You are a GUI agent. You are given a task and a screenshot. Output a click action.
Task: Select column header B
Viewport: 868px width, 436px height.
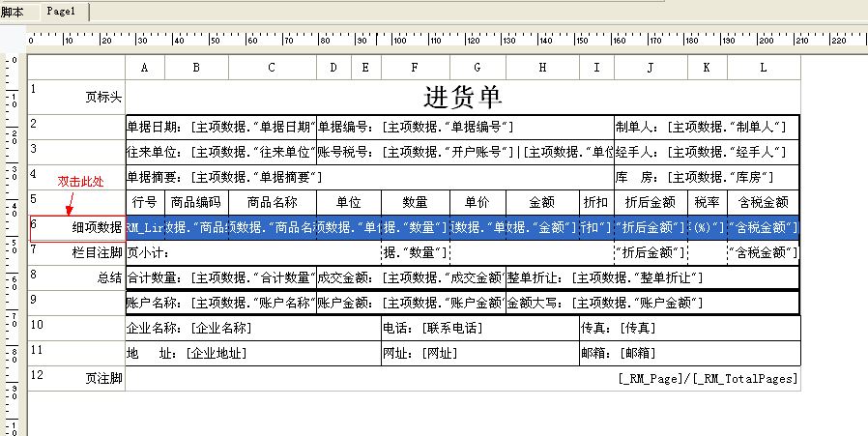pyautogui.click(x=196, y=68)
